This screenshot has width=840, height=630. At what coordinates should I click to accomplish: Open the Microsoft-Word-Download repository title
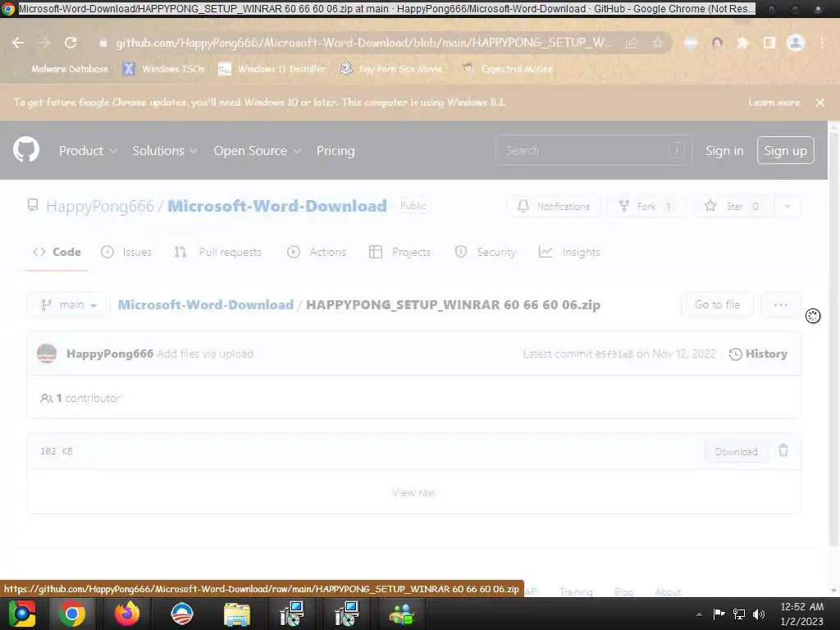(x=277, y=206)
